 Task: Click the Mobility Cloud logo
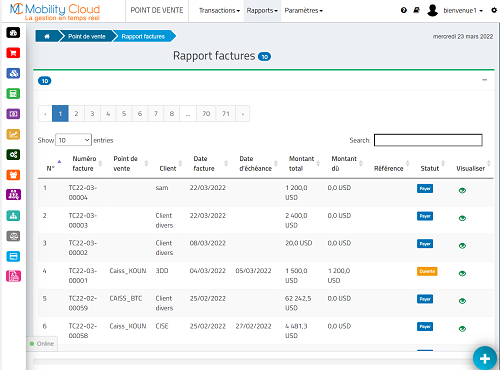coord(55,12)
